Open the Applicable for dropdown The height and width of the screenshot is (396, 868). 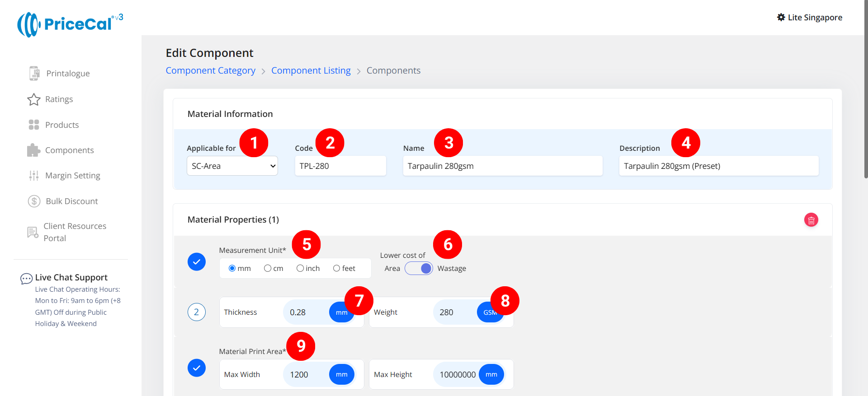click(232, 166)
